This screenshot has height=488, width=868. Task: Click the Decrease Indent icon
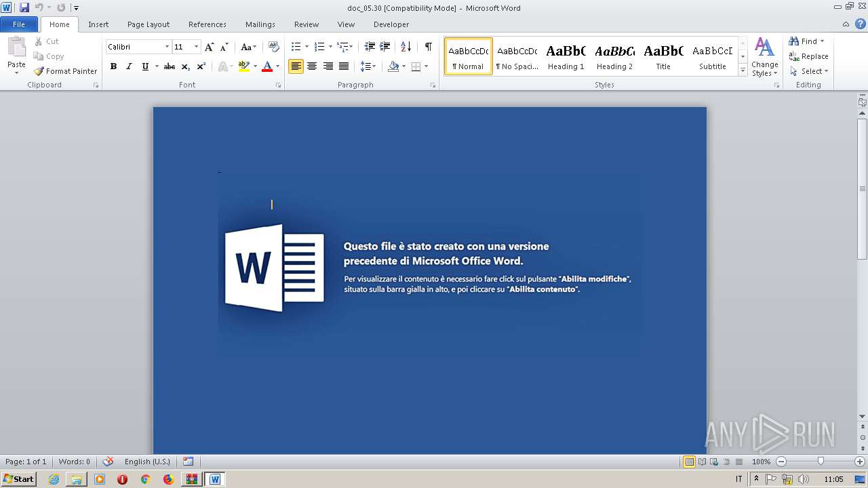(370, 47)
